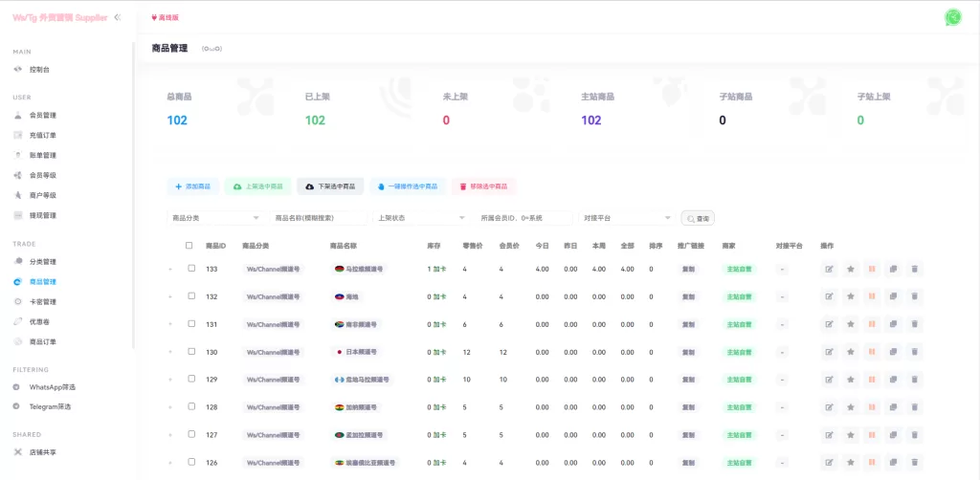Open 卡密管理 in the sidebar
Viewport: 980px width, 480px height.
coord(43,301)
